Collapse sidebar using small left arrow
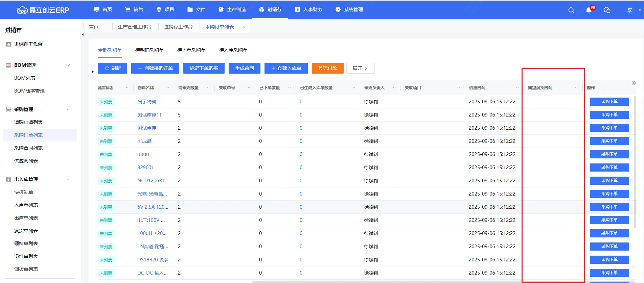 point(83,34)
